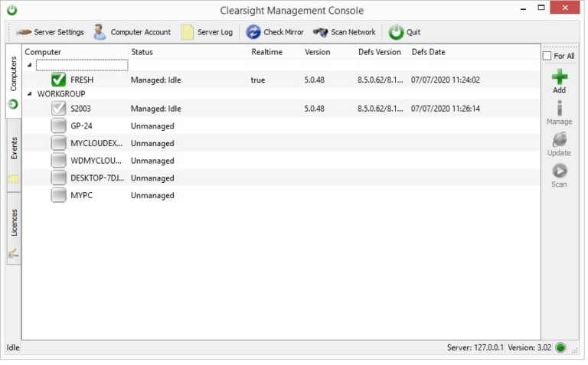Screen dimensions: 588x365
Task: Click Defs Date 07/07/2020 11:26:14
Action: coord(446,109)
